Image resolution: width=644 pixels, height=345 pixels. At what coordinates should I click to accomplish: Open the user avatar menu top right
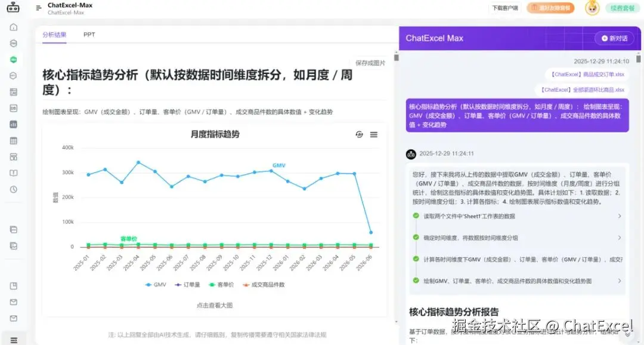pos(592,8)
